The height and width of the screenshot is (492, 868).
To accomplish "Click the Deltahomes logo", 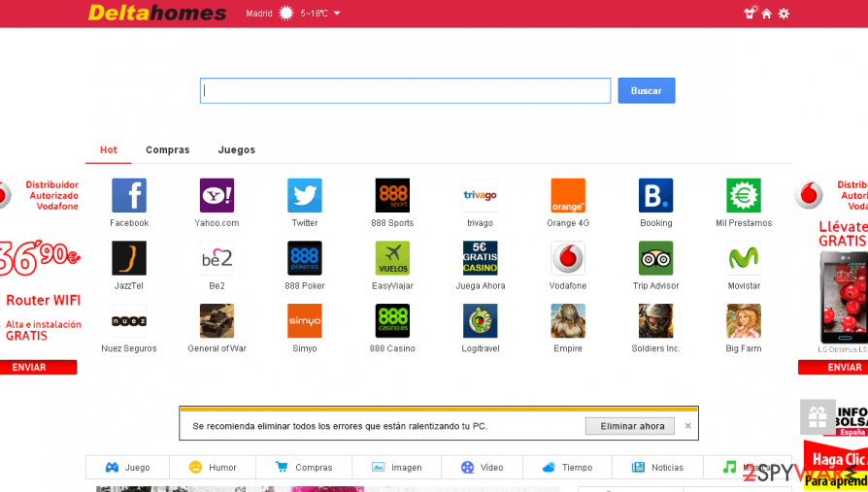I will point(157,13).
